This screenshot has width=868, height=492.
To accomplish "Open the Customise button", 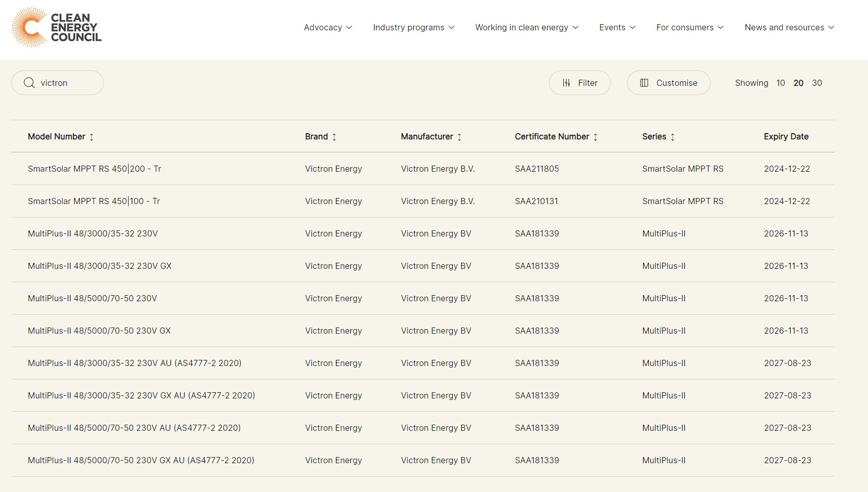I will click(669, 83).
